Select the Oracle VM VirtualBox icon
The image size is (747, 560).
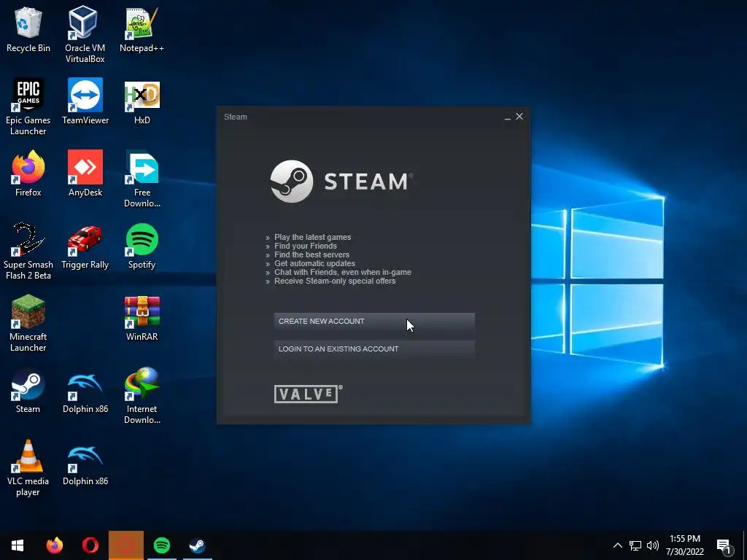click(x=85, y=35)
